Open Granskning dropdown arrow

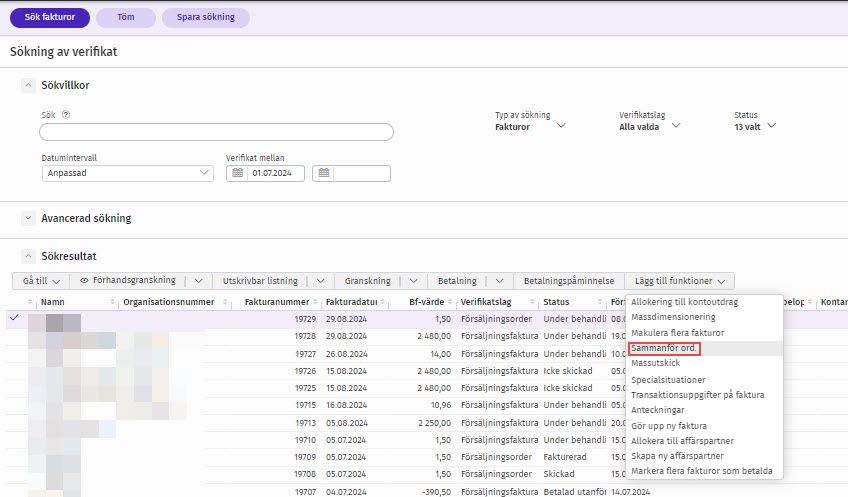pos(414,281)
